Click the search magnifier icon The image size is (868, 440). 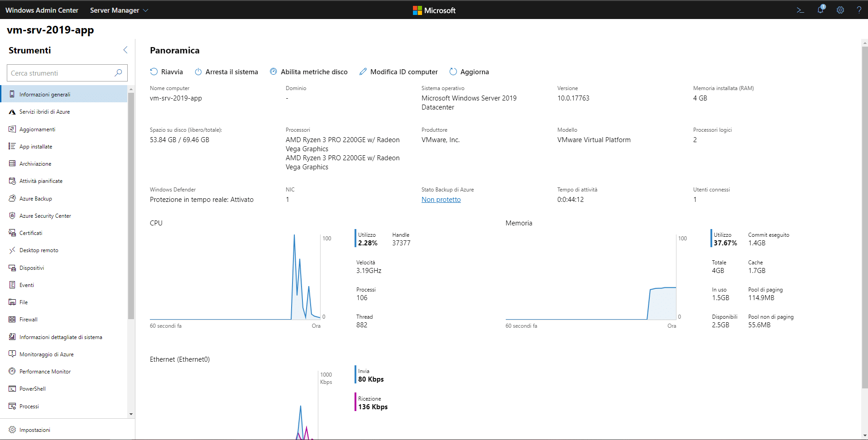[118, 73]
